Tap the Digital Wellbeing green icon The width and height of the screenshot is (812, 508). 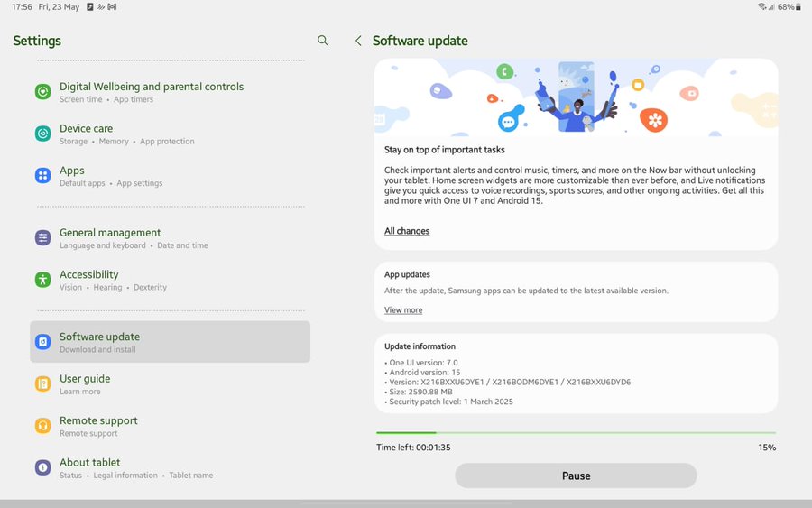(42, 92)
